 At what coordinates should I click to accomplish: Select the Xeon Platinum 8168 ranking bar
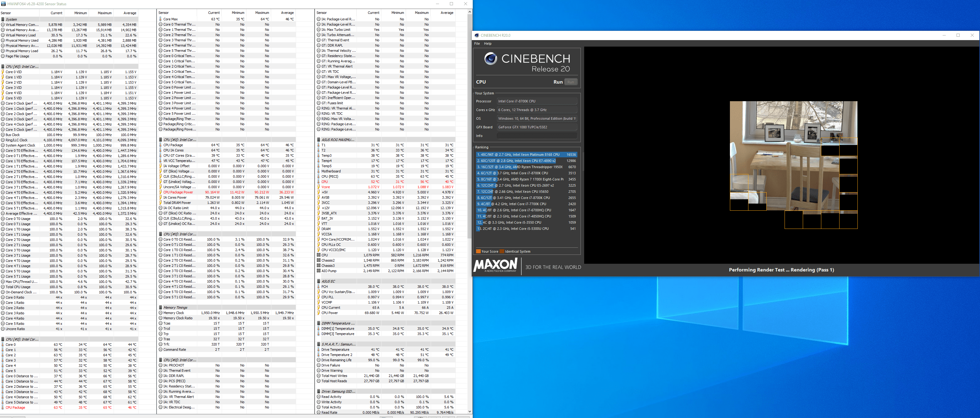click(x=526, y=155)
